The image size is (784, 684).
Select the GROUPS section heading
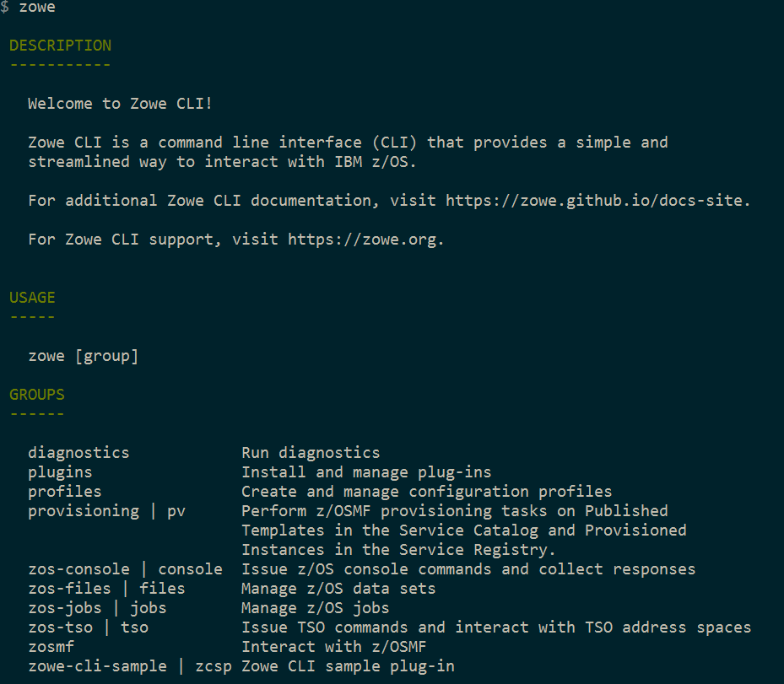[37, 395]
